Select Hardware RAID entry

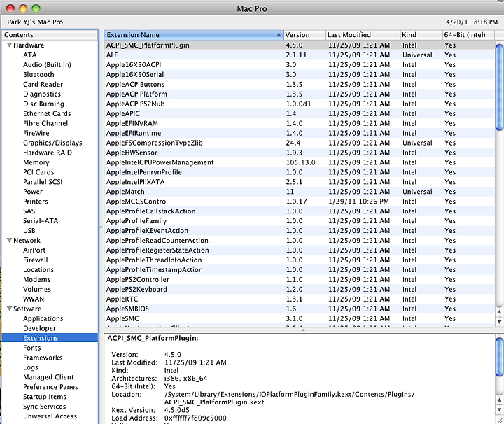pyautogui.click(x=48, y=153)
